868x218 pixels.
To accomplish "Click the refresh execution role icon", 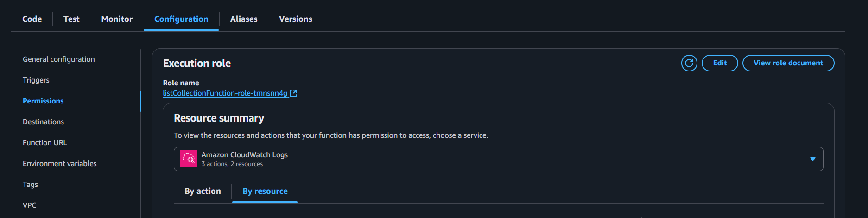I will pos(689,63).
